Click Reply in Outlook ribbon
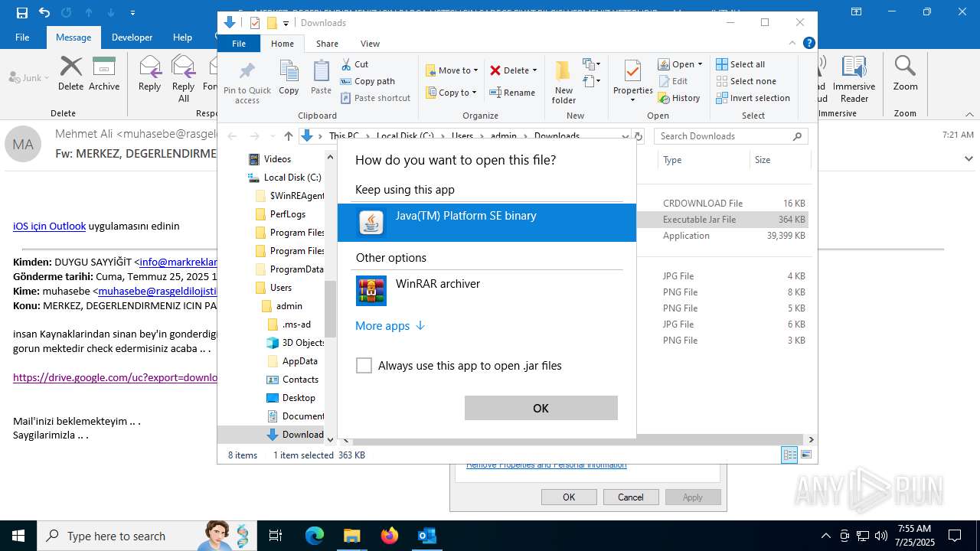980x551 pixels. (x=149, y=73)
